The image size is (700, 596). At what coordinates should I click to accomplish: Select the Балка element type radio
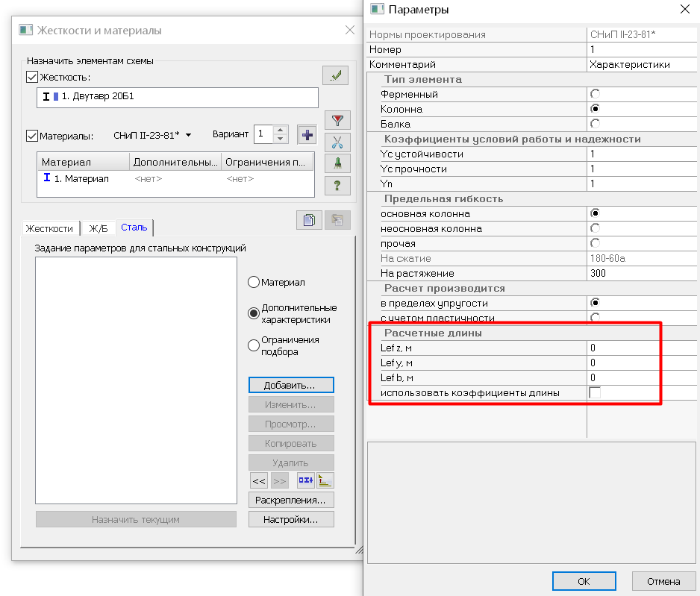click(x=595, y=124)
